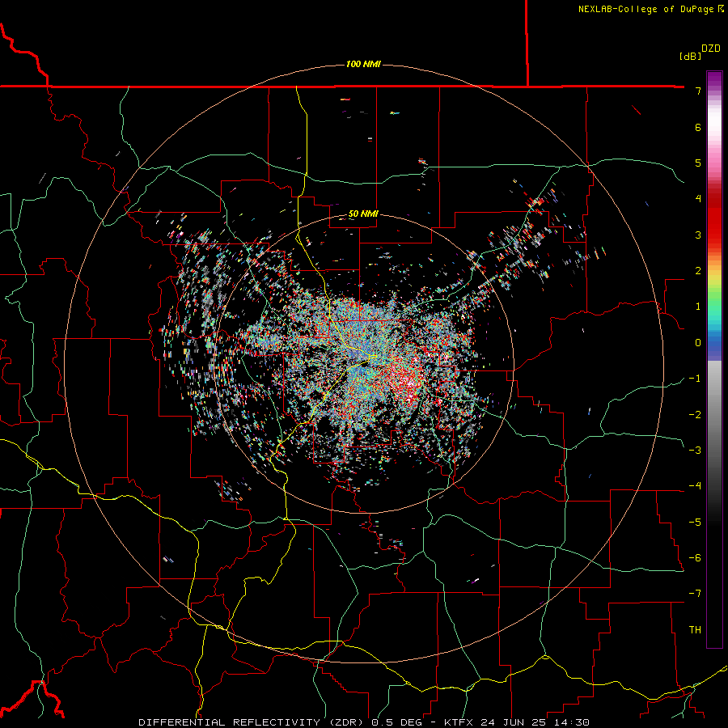Click the -2 value on the color scale
728x728 pixels.
pyautogui.click(x=695, y=414)
